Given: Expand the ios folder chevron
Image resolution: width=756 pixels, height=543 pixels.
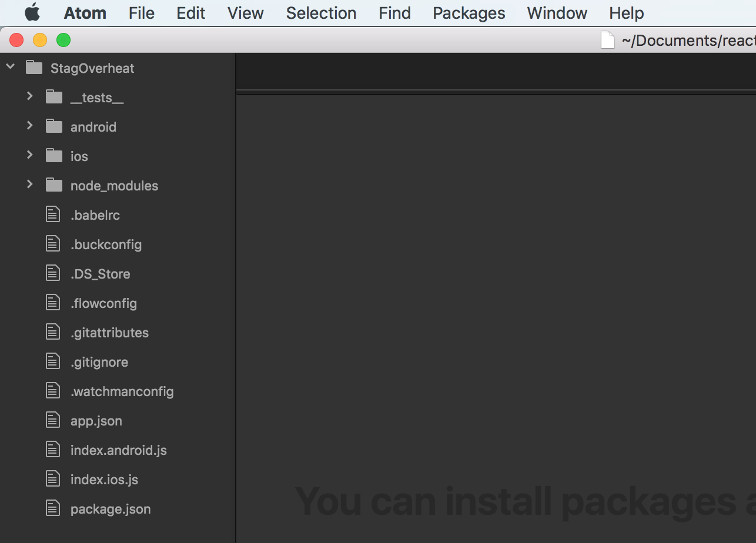Looking at the screenshot, I should coord(30,155).
